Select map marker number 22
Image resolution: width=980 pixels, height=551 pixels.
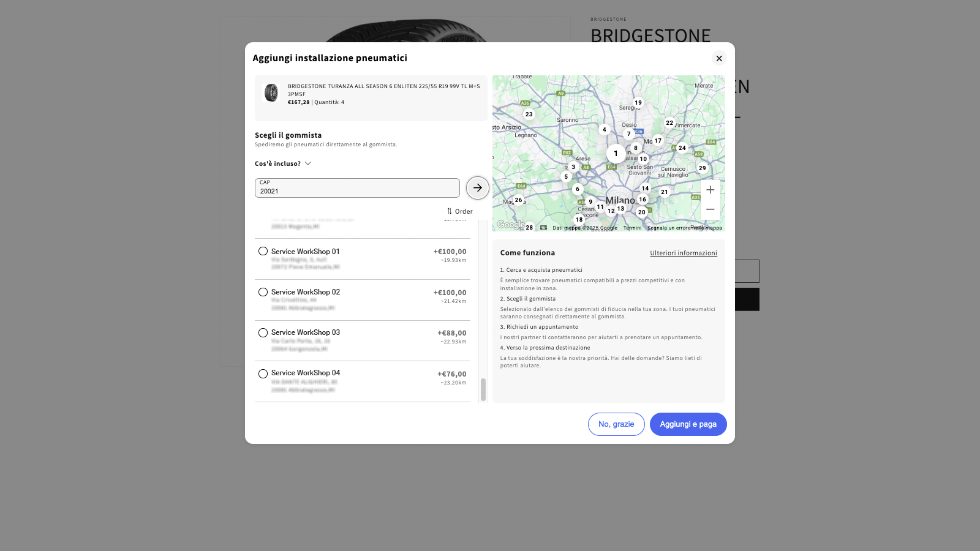669,123
